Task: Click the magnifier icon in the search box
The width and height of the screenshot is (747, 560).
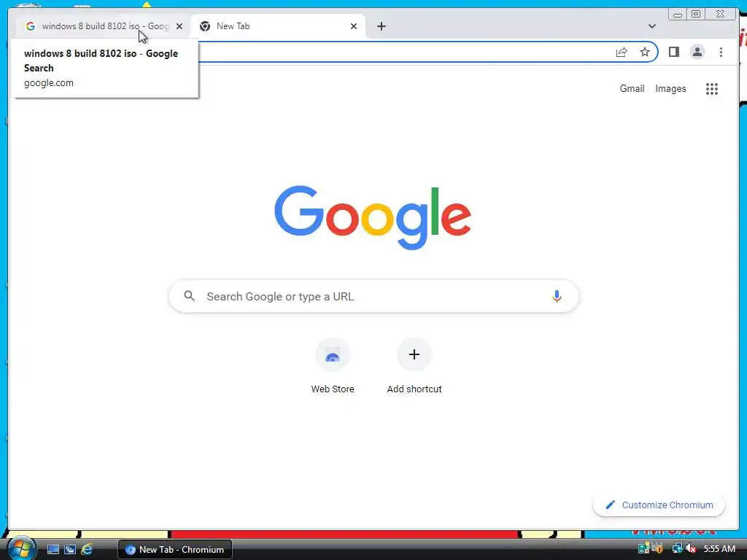Action: [189, 296]
